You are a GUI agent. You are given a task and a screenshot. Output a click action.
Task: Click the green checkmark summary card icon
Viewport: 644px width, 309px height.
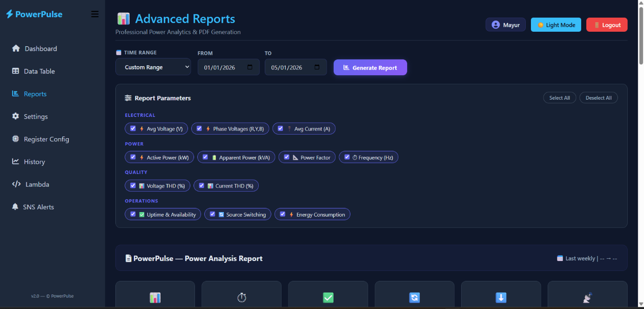[x=328, y=298]
